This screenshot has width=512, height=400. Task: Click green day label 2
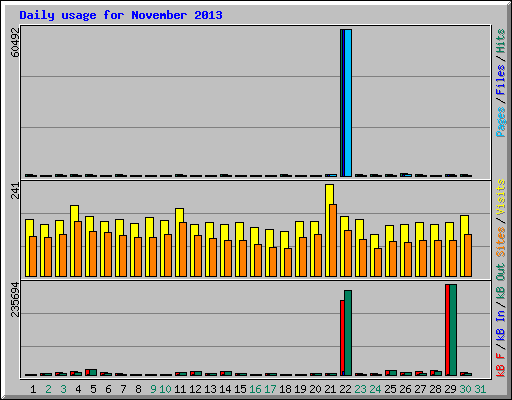pyautogui.click(x=48, y=389)
